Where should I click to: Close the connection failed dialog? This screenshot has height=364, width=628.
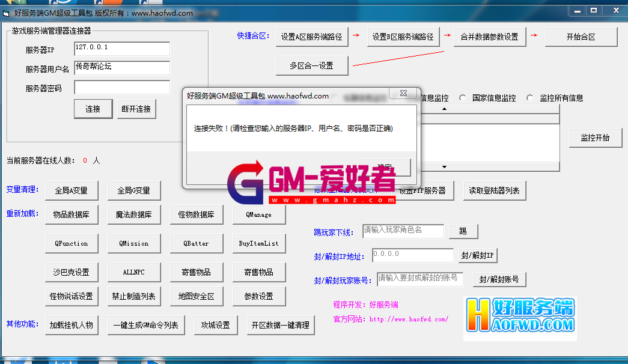coord(404,93)
